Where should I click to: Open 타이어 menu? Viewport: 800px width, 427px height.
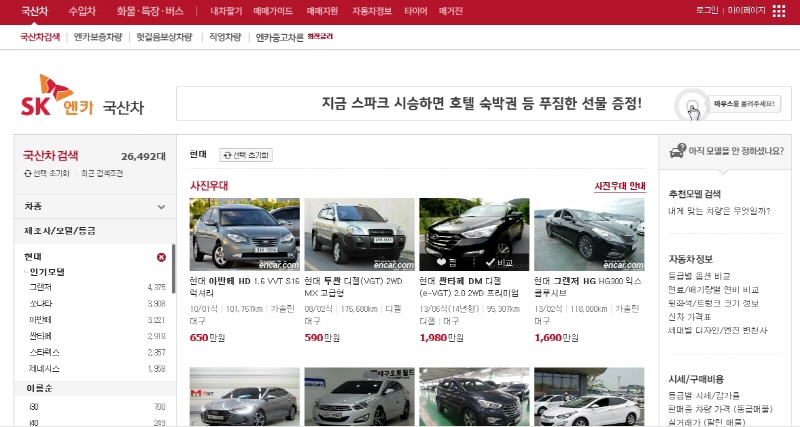415,11
